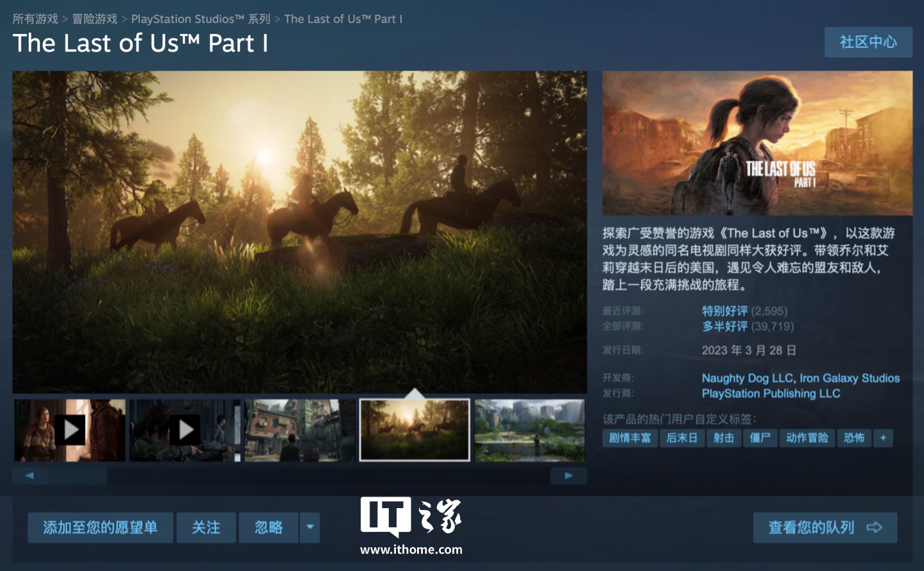Play the second trailer video thumbnail
Image resolution: width=924 pixels, height=571 pixels.
click(185, 430)
